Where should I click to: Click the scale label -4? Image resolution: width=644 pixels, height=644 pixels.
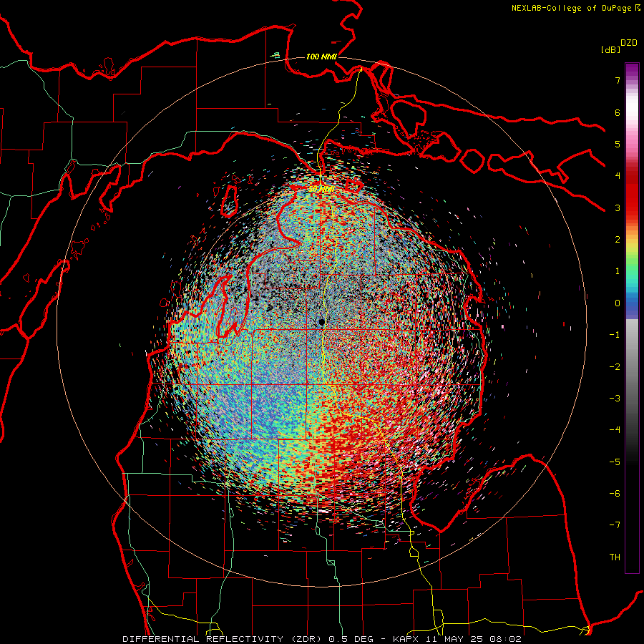point(615,430)
